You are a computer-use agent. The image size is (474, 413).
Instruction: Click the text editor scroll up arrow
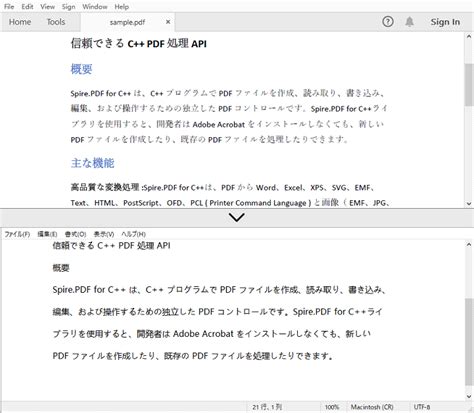(469, 244)
